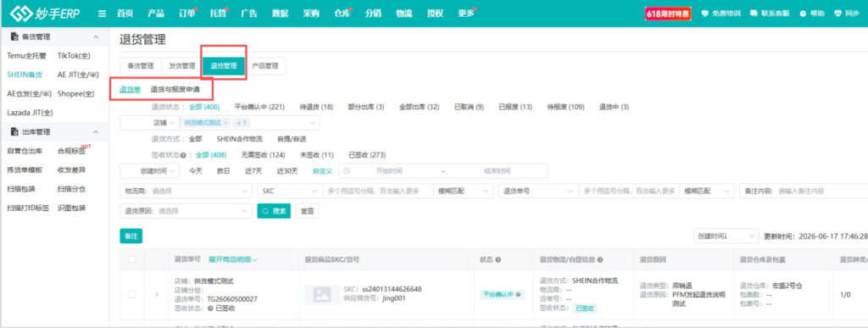Image resolution: width=868 pixels, height=328 pixels.
Task: Open Temu全托管 in the sidebar
Action: pyautogui.click(x=25, y=55)
